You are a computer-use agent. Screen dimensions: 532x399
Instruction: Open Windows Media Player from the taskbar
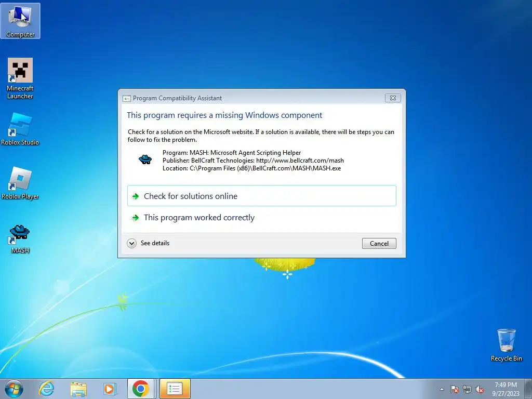tap(110, 389)
